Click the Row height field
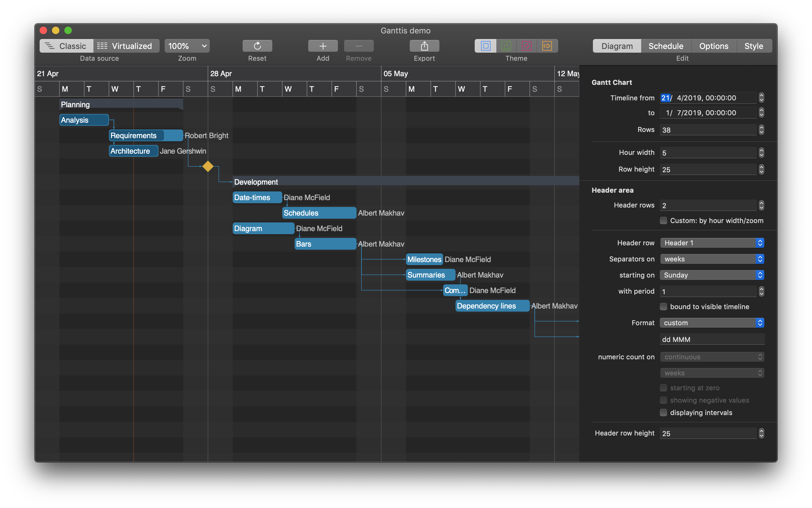Screen dimensions: 812x508 pos(708,169)
